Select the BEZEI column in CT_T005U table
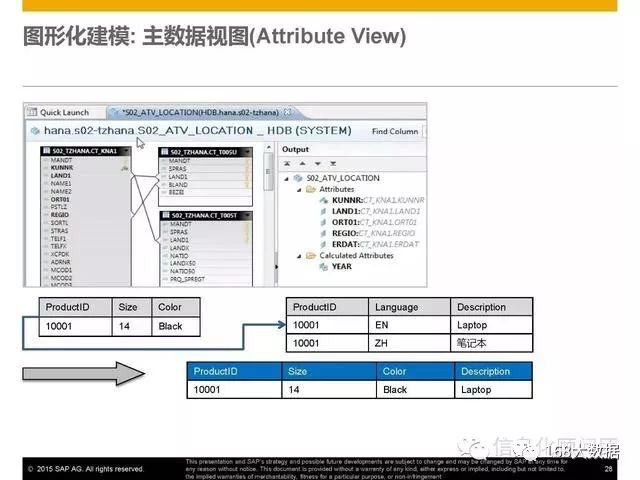The height and width of the screenshot is (480, 640). (176, 192)
